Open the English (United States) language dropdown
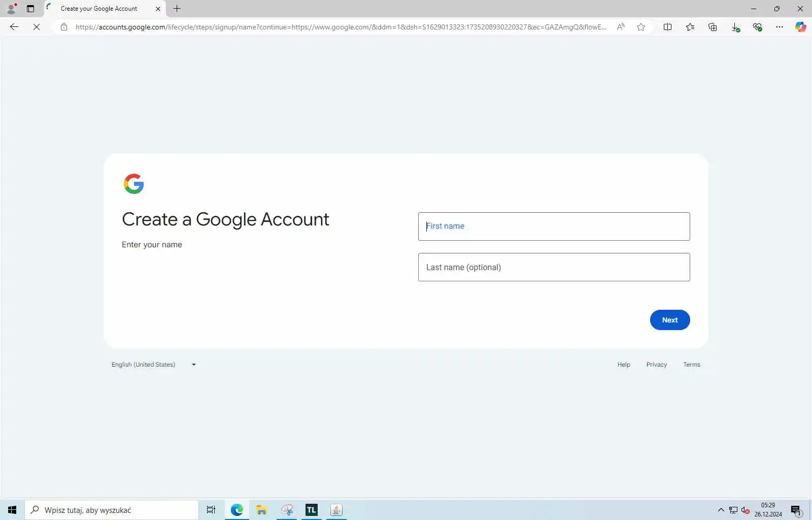The image size is (812, 520). point(154,365)
